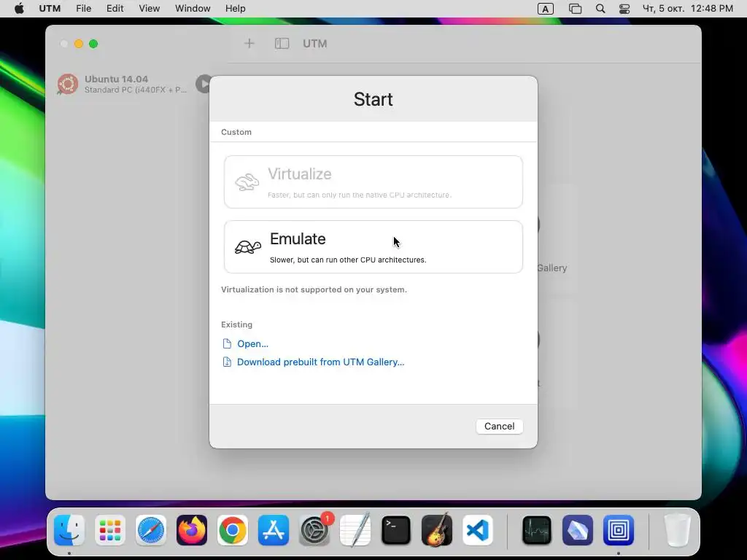This screenshot has height=560, width=747.
Task: Open the Window menu
Action: click(193, 9)
